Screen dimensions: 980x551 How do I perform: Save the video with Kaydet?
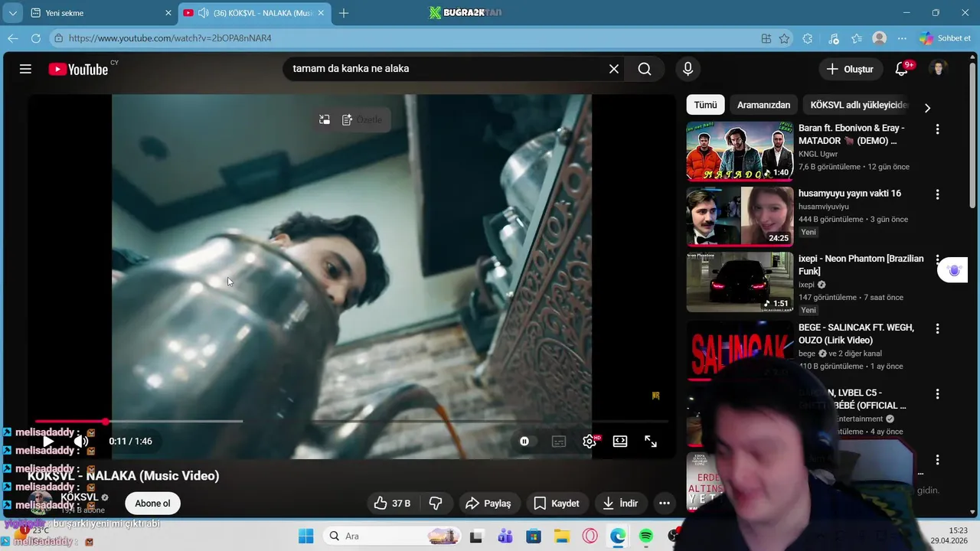click(x=557, y=504)
